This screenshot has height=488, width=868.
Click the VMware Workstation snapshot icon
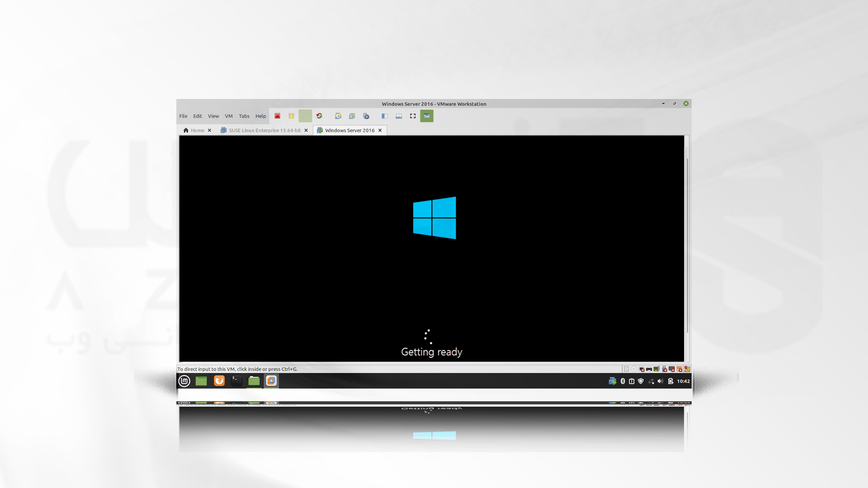pyautogui.click(x=338, y=116)
